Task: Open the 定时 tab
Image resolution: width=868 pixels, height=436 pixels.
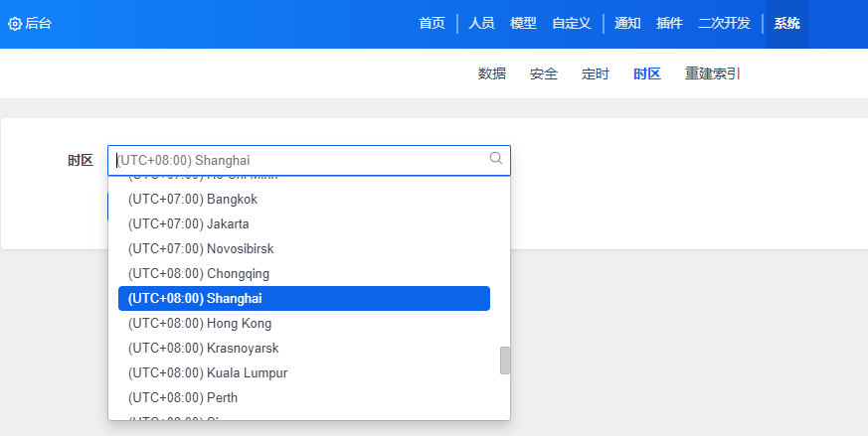Action: 596,73
